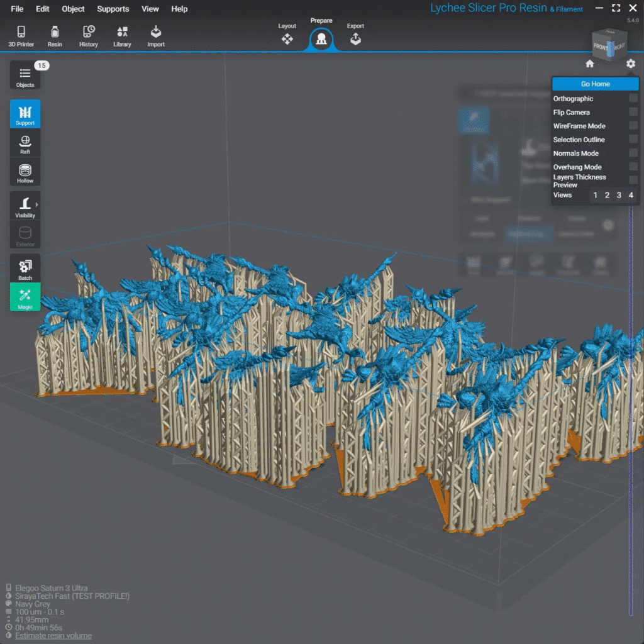Click the Import icon
This screenshot has height=644, width=644.
click(x=156, y=35)
